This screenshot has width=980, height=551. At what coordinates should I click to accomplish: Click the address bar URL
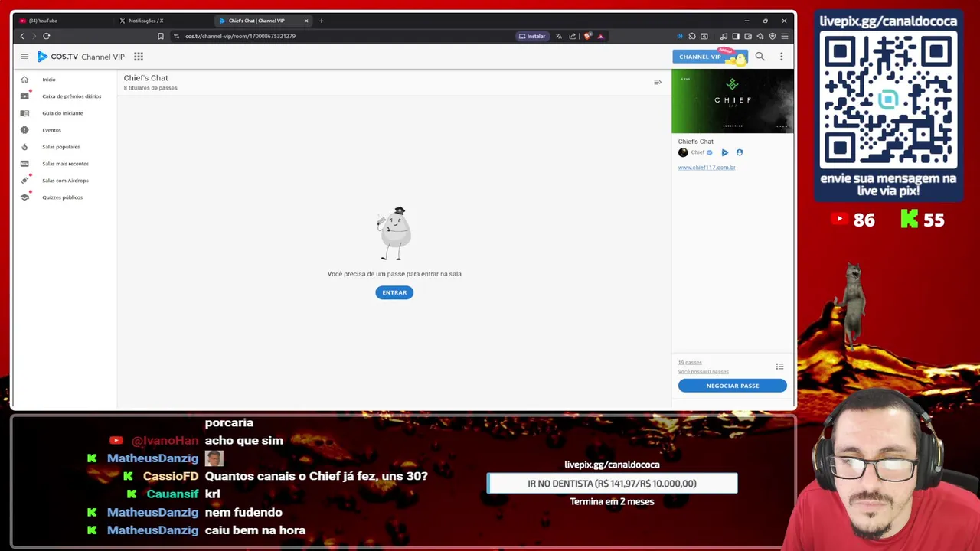240,36
